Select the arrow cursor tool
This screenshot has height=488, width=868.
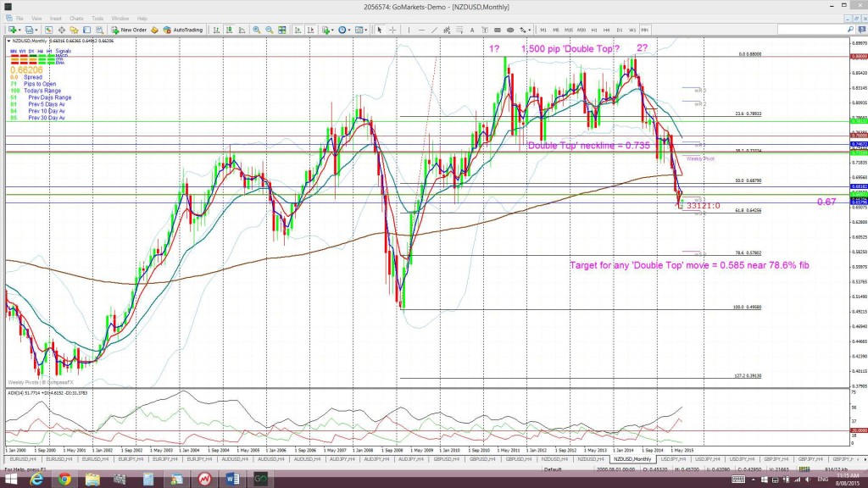click(380, 30)
